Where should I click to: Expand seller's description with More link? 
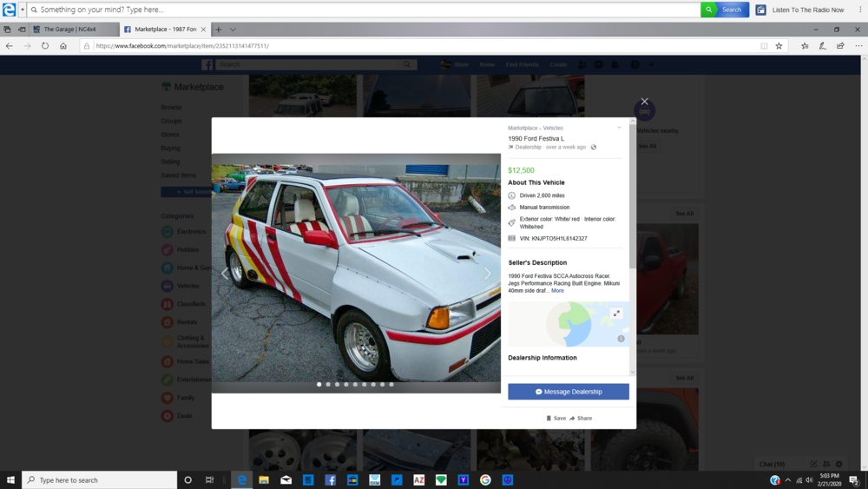[x=557, y=291]
